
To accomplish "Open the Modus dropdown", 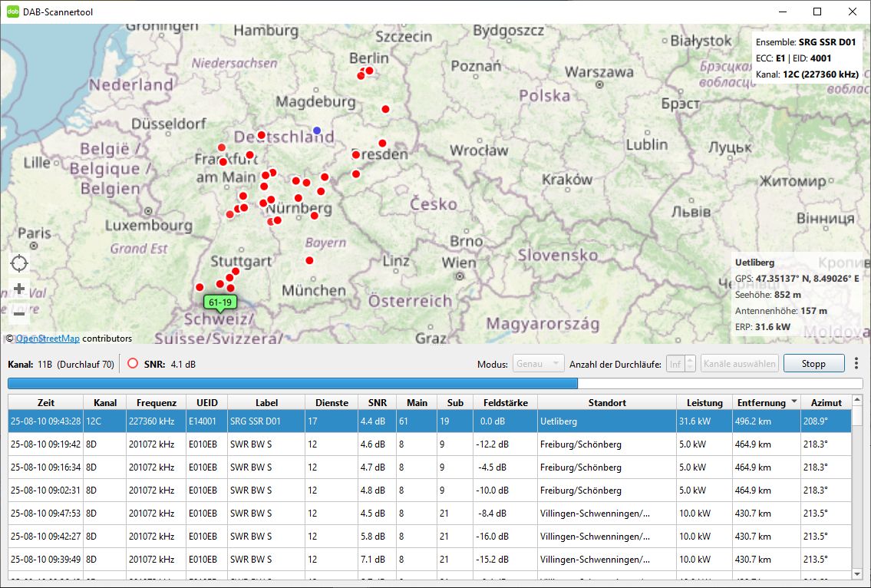I will (x=538, y=364).
